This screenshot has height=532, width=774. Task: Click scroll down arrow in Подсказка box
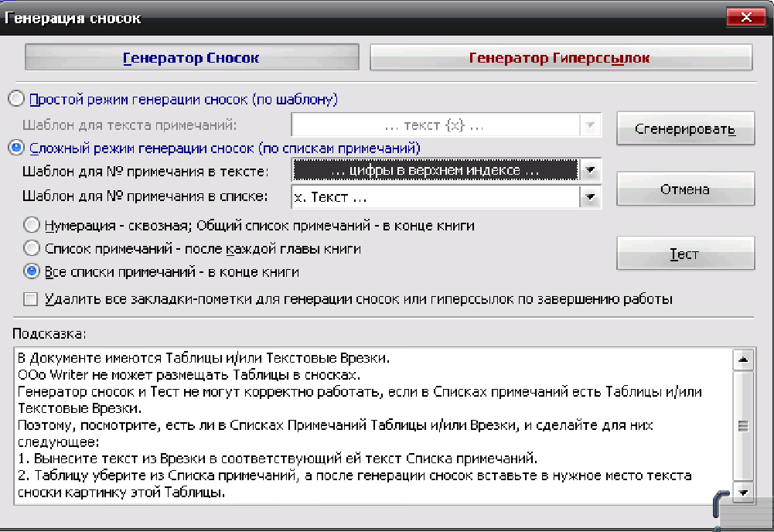pyautogui.click(x=742, y=493)
